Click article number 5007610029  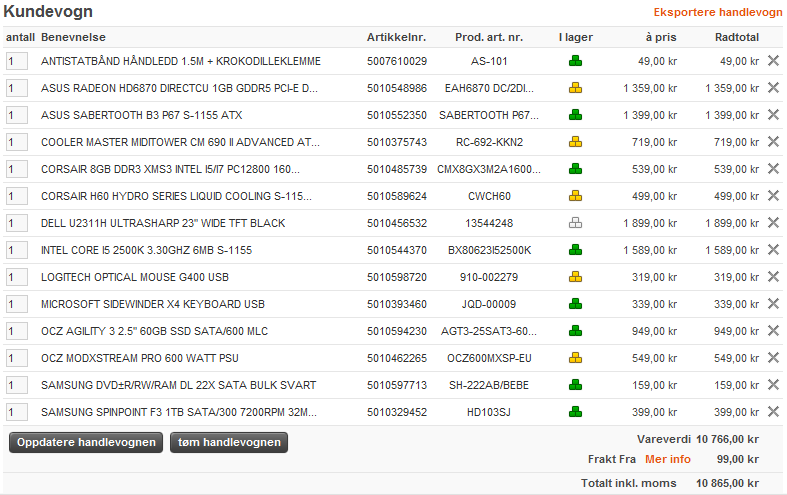(x=397, y=61)
